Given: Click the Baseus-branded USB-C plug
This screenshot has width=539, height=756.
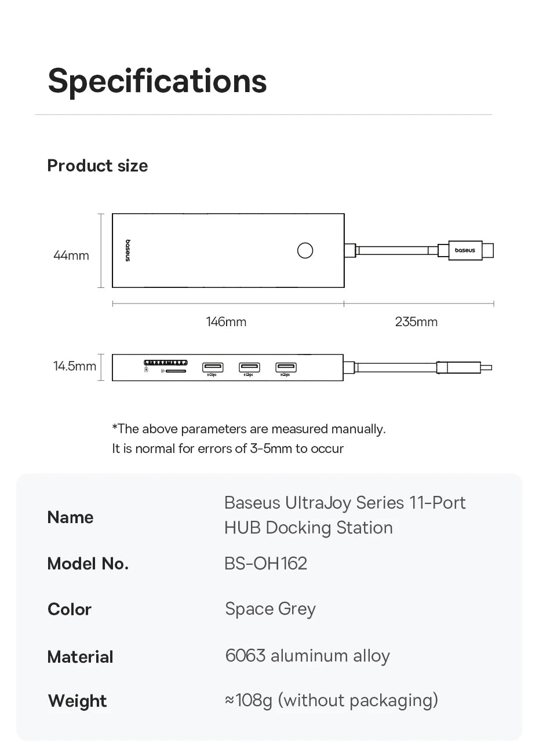Looking at the screenshot, I should [x=465, y=250].
